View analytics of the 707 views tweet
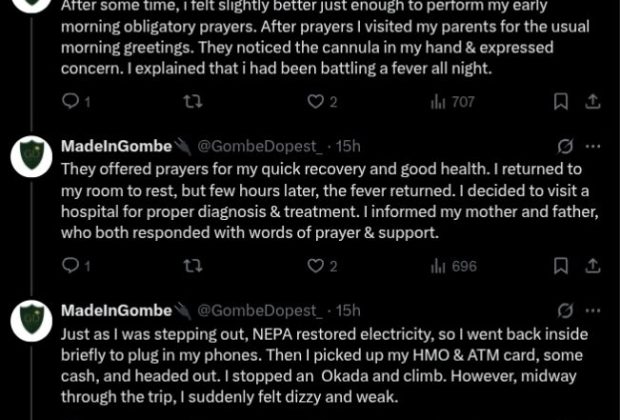The width and height of the screenshot is (620, 420). (x=452, y=102)
